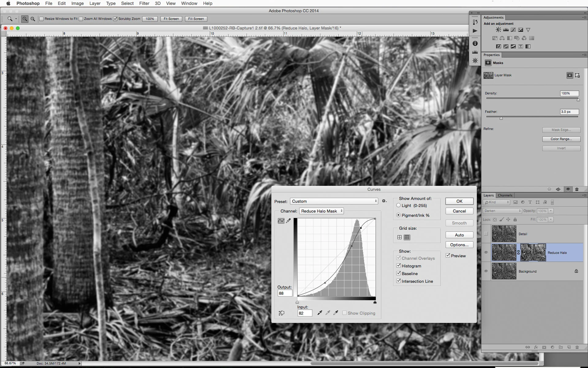Open the Filter menu
The image size is (588, 368).
(x=144, y=3)
